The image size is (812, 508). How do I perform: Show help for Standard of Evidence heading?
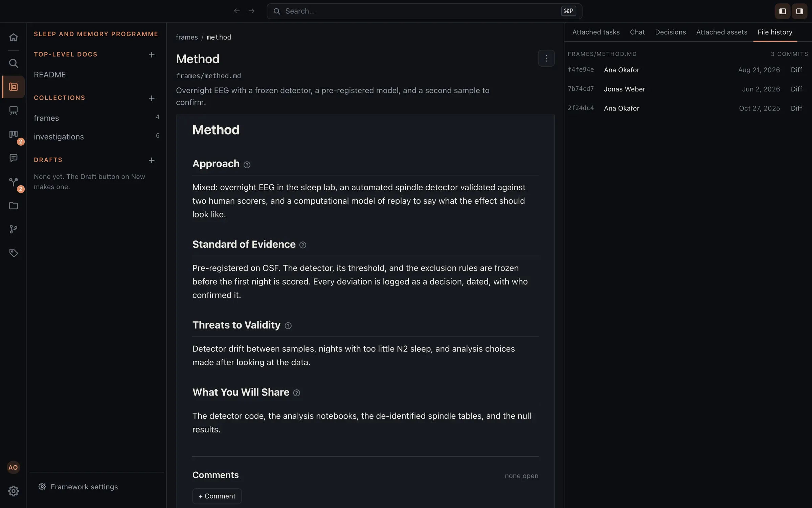(x=303, y=245)
